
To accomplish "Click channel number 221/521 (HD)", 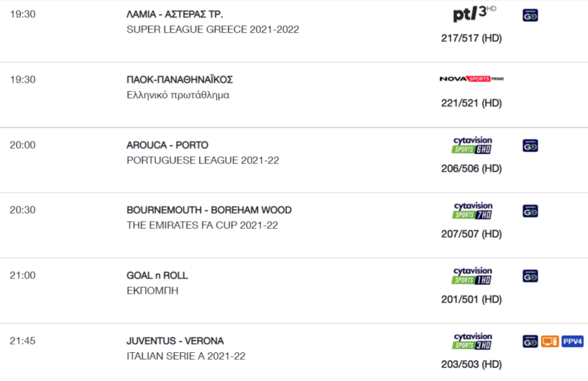I will (x=471, y=103).
